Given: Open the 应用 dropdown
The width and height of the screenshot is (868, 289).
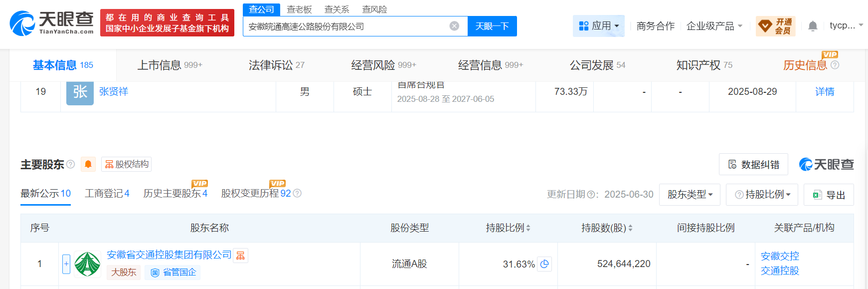Looking at the screenshot, I should tap(598, 26).
